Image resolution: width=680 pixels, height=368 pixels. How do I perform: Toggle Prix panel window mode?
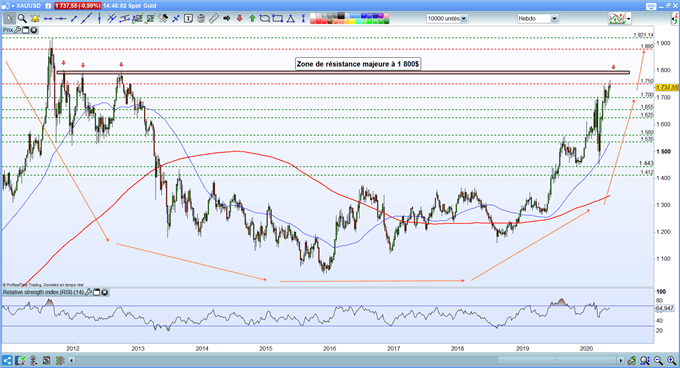click(x=25, y=30)
